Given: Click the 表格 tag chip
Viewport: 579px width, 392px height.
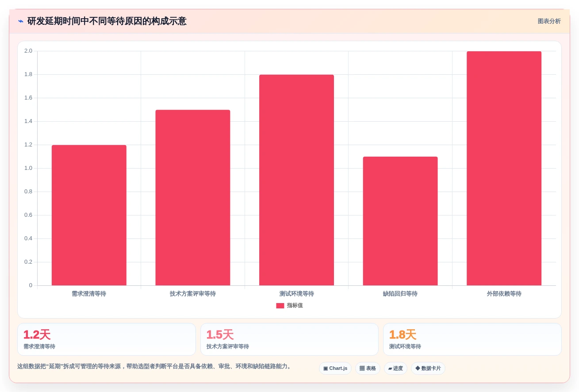Looking at the screenshot, I should click(x=368, y=369).
